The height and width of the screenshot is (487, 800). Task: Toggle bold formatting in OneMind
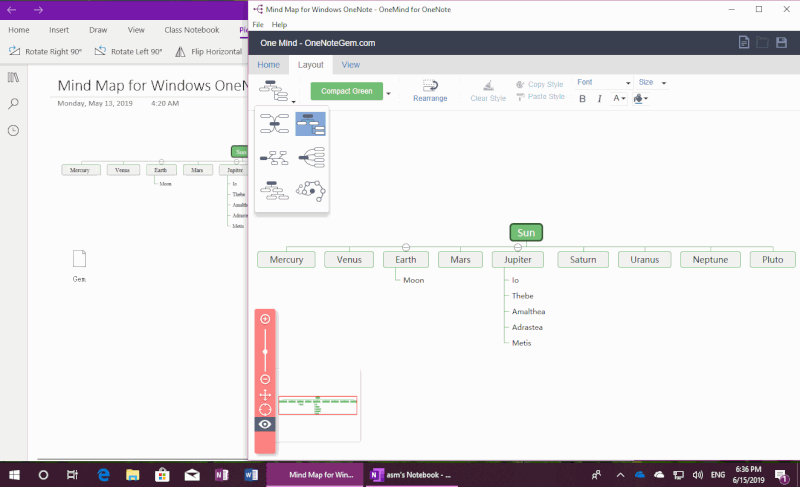click(582, 99)
